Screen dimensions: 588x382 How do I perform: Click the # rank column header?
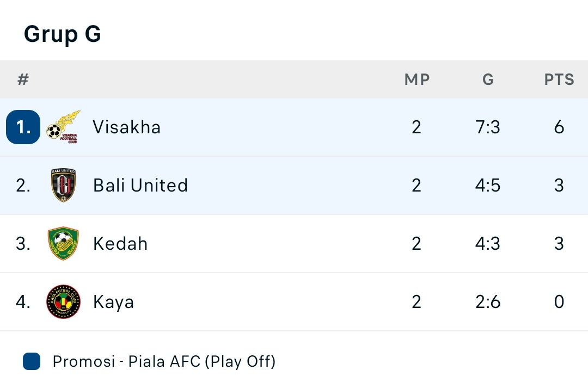[23, 79]
